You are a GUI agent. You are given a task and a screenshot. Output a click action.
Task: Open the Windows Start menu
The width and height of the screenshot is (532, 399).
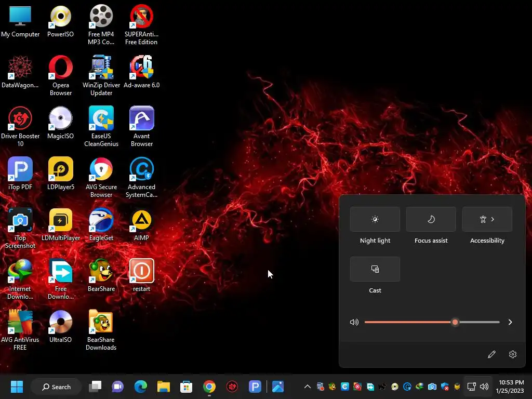click(17, 387)
